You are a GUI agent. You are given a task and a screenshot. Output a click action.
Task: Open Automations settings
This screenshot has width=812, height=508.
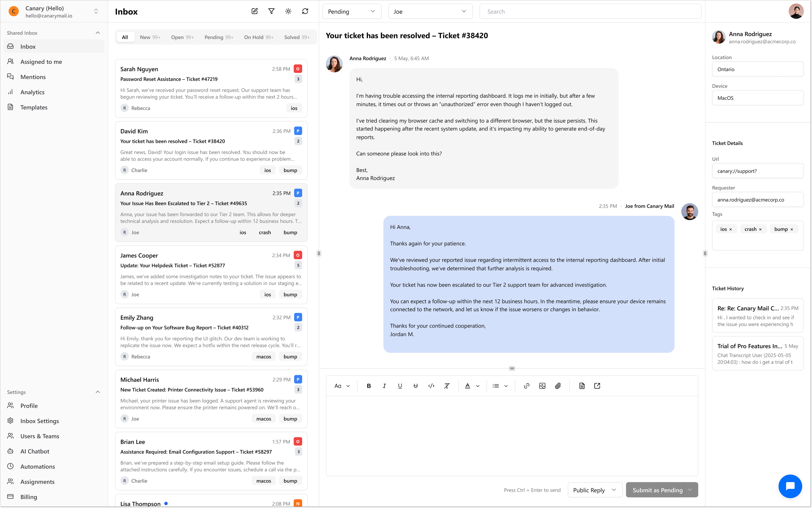coord(54,466)
